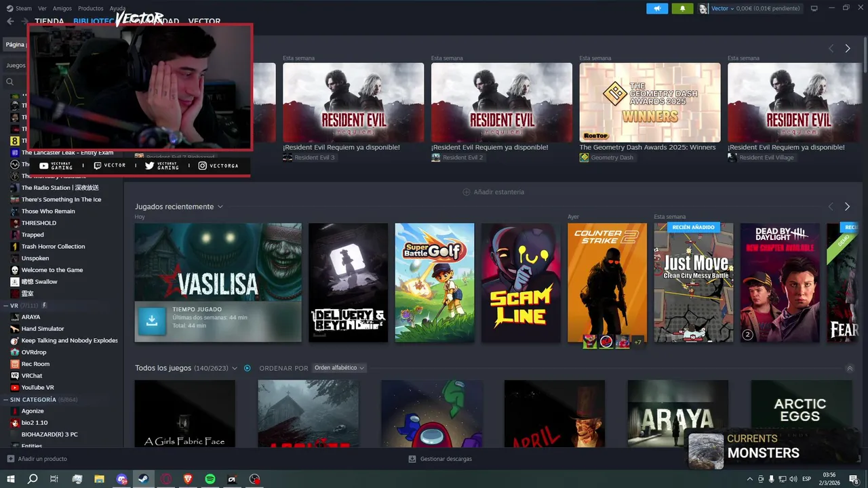The width and height of the screenshot is (868, 488).
Task: Open the Scam Line tile
Action: click(x=521, y=283)
